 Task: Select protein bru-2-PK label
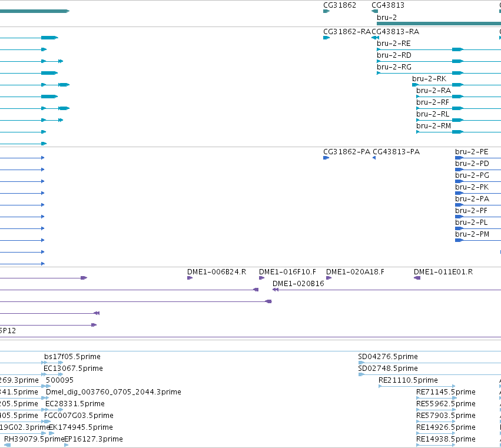[x=472, y=187]
